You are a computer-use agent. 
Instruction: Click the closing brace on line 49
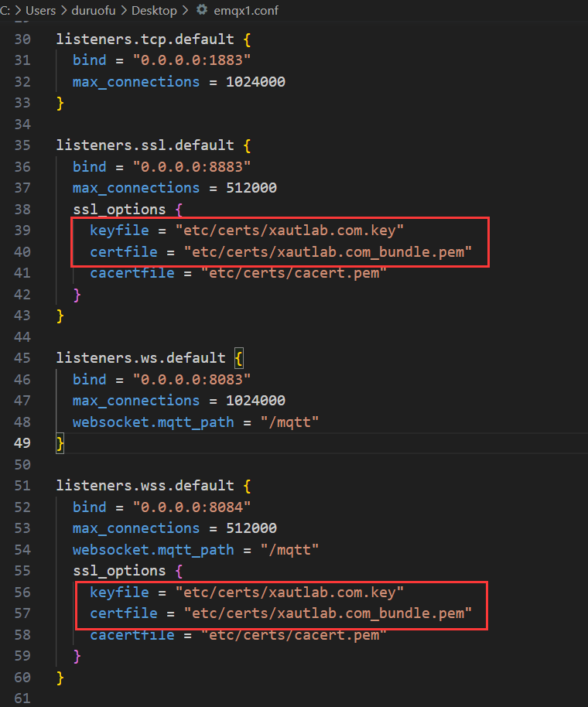tap(60, 442)
